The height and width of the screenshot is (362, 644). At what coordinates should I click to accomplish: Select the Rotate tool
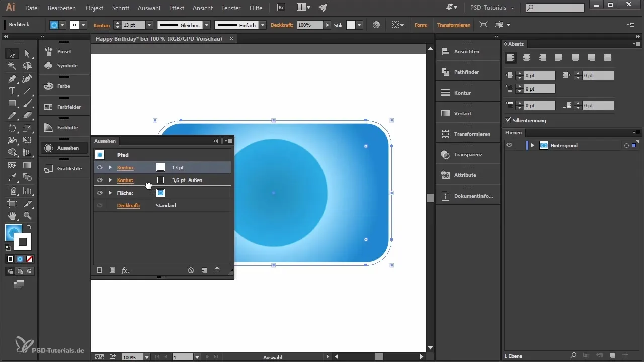pyautogui.click(x=12, y=128)
